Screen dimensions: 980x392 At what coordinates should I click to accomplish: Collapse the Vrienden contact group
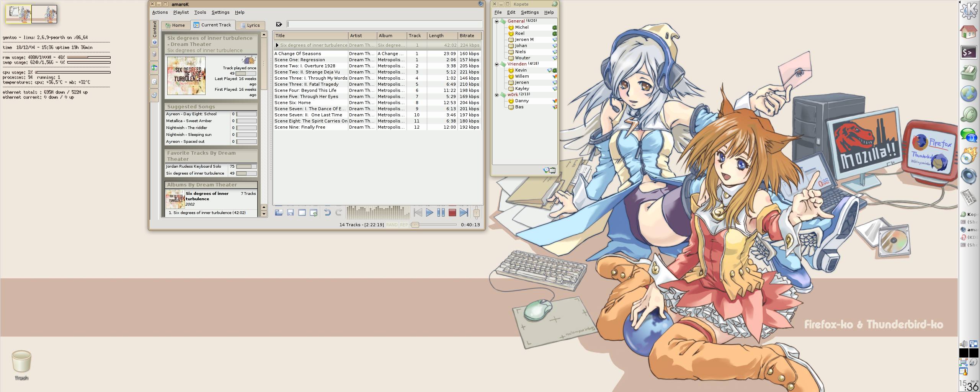click(x=497, y=64)
